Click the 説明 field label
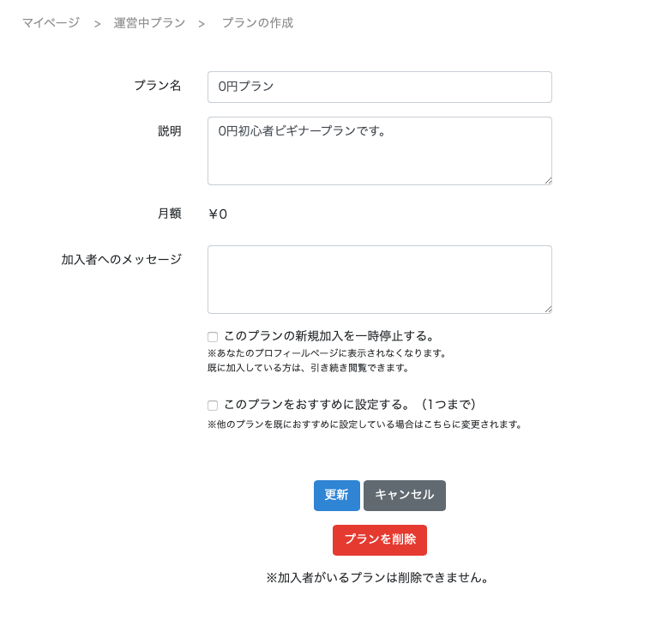 click(169, 131)
